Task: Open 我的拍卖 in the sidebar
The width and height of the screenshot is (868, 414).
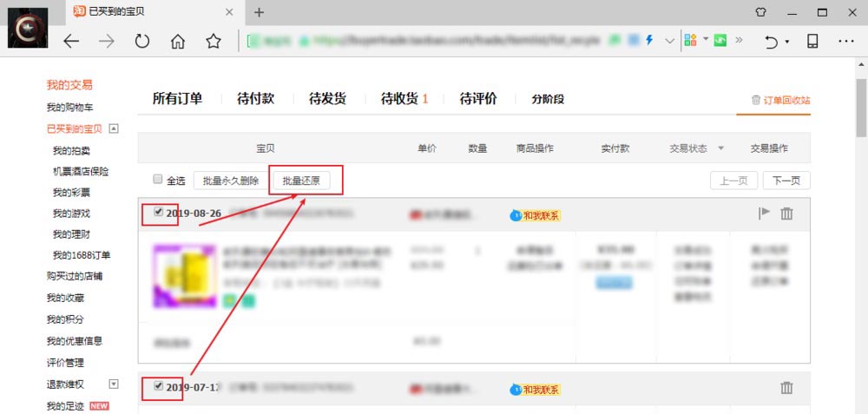Action: (71, 150)
